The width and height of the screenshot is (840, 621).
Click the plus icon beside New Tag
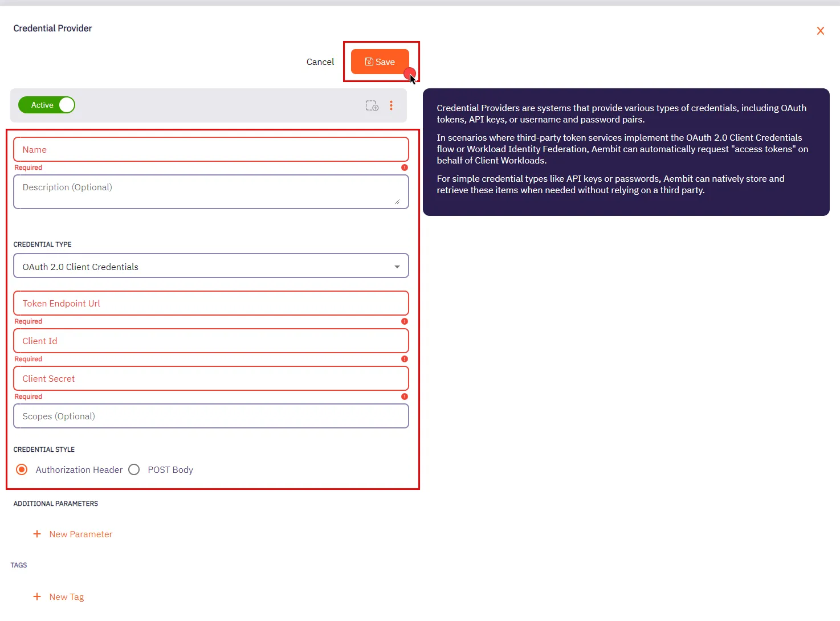[x=37, y=597]
